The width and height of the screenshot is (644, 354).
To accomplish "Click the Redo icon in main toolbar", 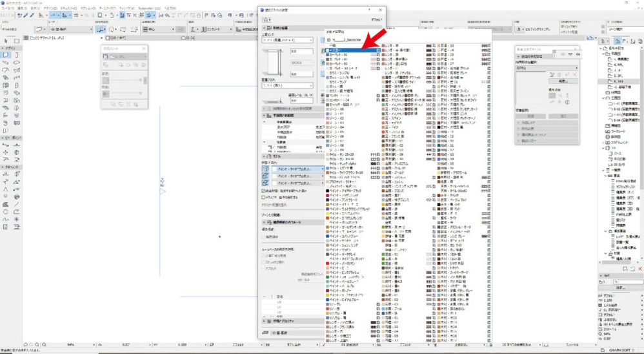I will tap(11, 16).
